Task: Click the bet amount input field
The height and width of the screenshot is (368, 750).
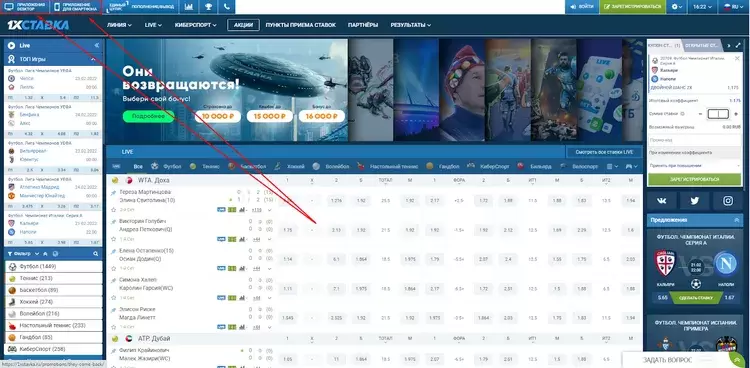Action: (x=718, y=114)
